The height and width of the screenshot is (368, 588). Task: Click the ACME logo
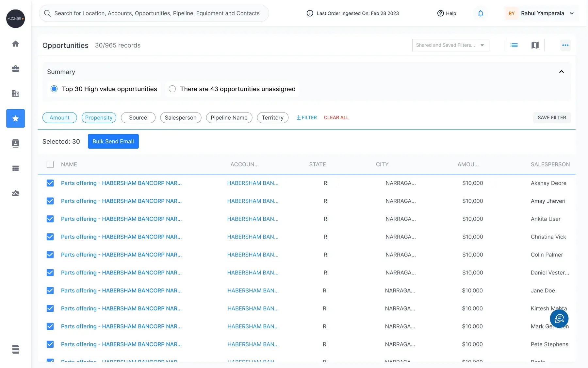click(x=15, y=19)
